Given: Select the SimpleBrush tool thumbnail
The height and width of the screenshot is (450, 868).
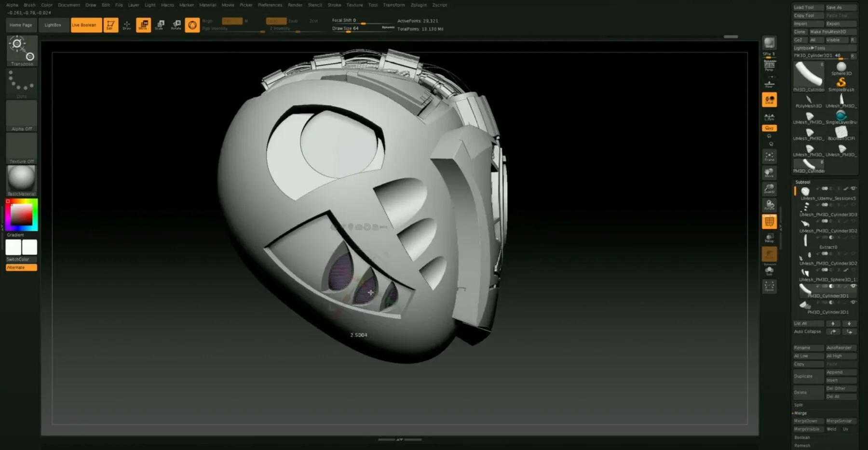Looking at the screenshot, I should [x=841, y=85].
